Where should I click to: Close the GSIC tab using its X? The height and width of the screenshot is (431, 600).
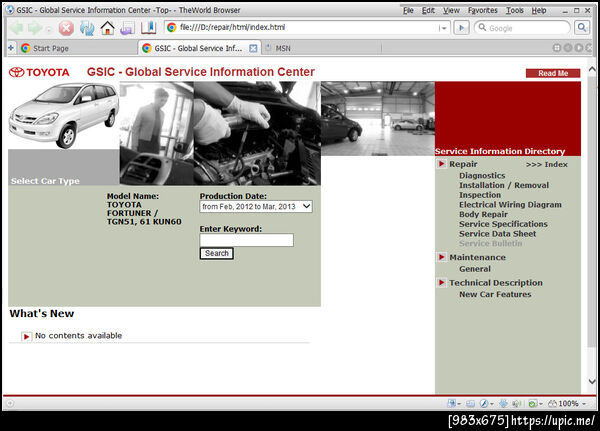pyautogui.click(x=253, y=48)
